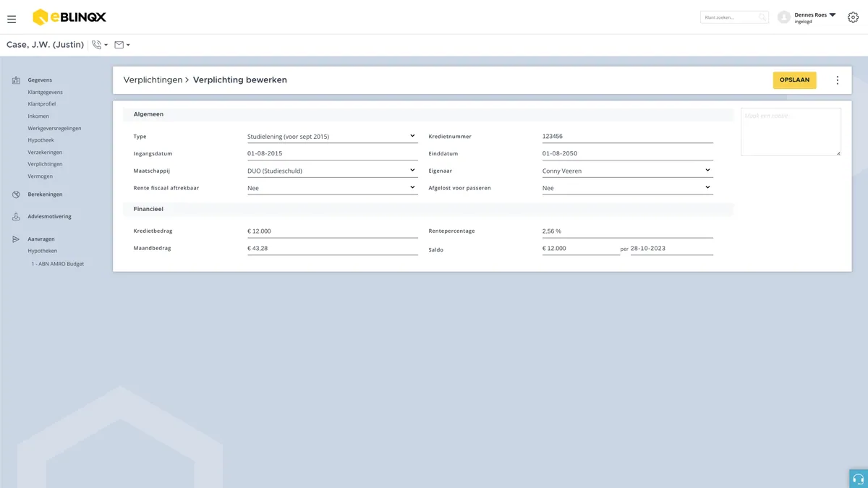
Task: Open Hypotheken under Aanvragen
Action: coord(43,251)
